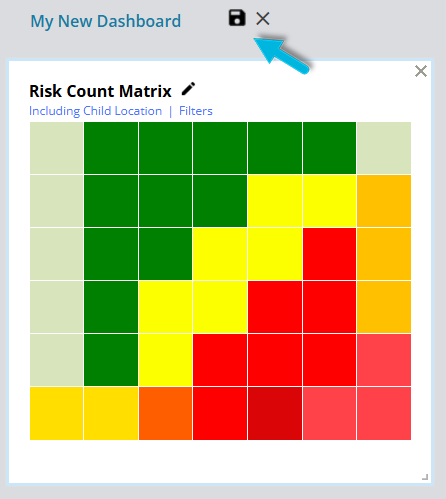Select the orange-red cell in the bottom row
446x499 pixels.
point(165,413)
